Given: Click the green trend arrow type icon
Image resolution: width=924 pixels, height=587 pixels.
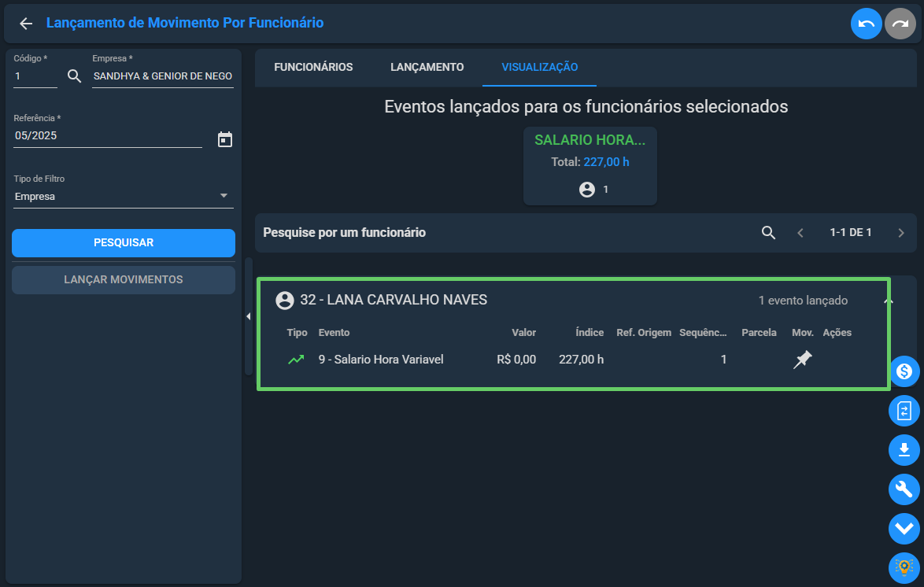Looking at the screenshot, I should (296, 360).
